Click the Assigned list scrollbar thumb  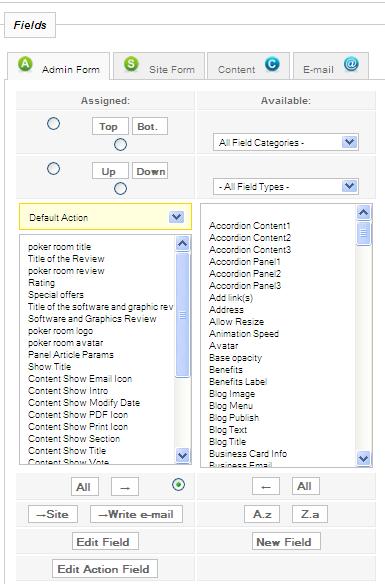[x=182, y=315]
